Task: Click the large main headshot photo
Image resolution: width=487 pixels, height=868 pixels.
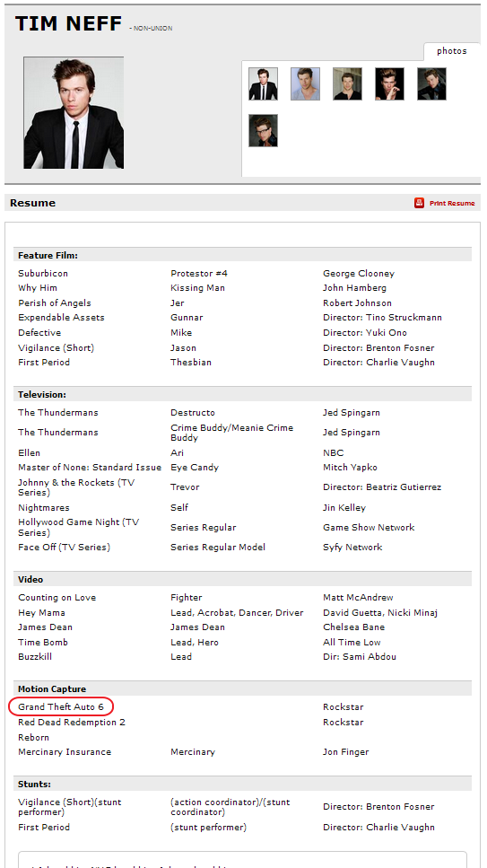Action: coord(74,113)
